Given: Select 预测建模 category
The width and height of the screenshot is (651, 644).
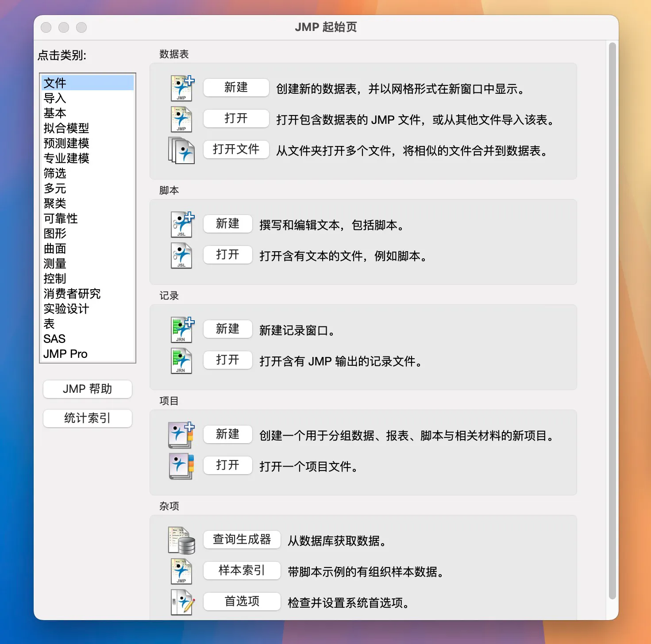Looking at the screenshot, I should (88, 143).
